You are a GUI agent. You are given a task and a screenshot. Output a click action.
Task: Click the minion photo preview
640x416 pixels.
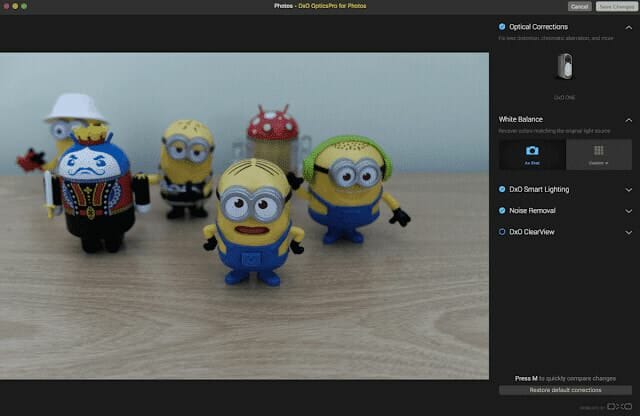tap(244, 216)
